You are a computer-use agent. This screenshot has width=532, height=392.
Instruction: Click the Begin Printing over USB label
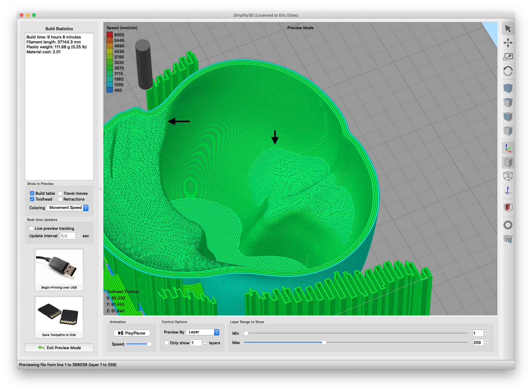pos(59,287)
